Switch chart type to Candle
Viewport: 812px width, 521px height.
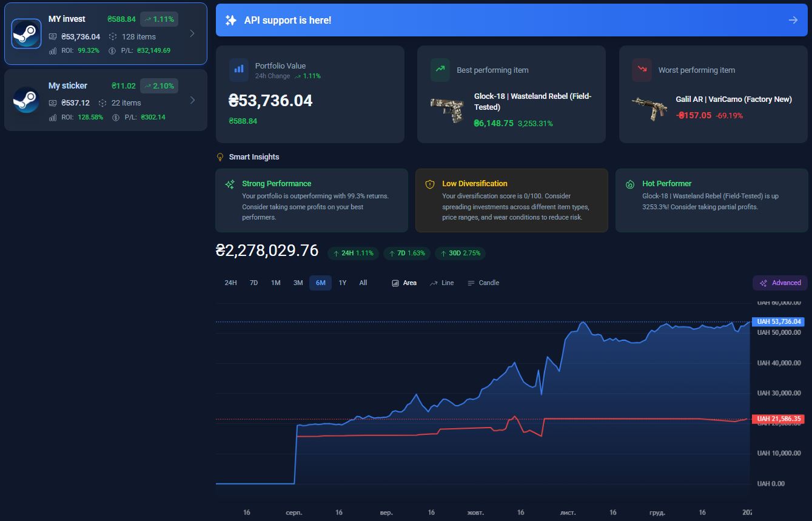pyautogui.click(x=483, y=283)
